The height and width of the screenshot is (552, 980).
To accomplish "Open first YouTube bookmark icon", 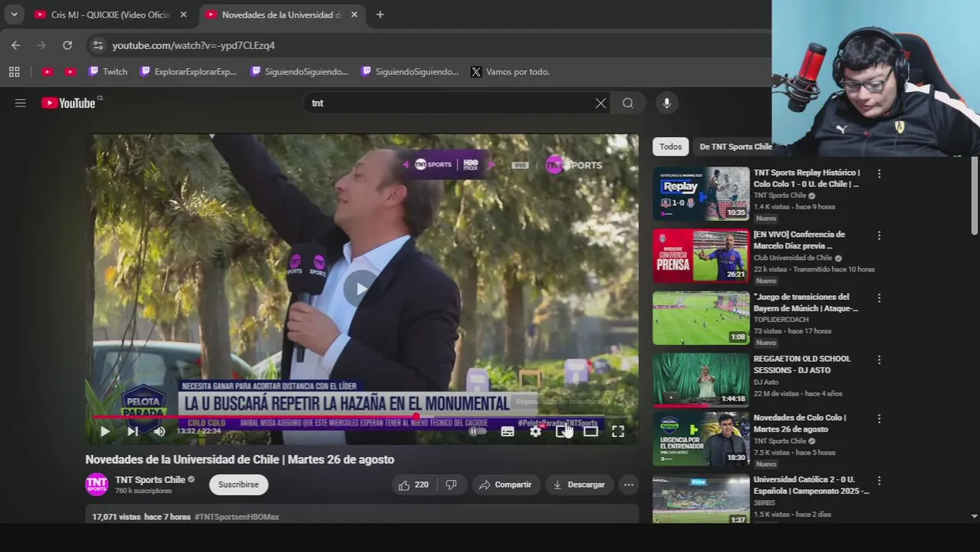I will [x=47, y=71].
